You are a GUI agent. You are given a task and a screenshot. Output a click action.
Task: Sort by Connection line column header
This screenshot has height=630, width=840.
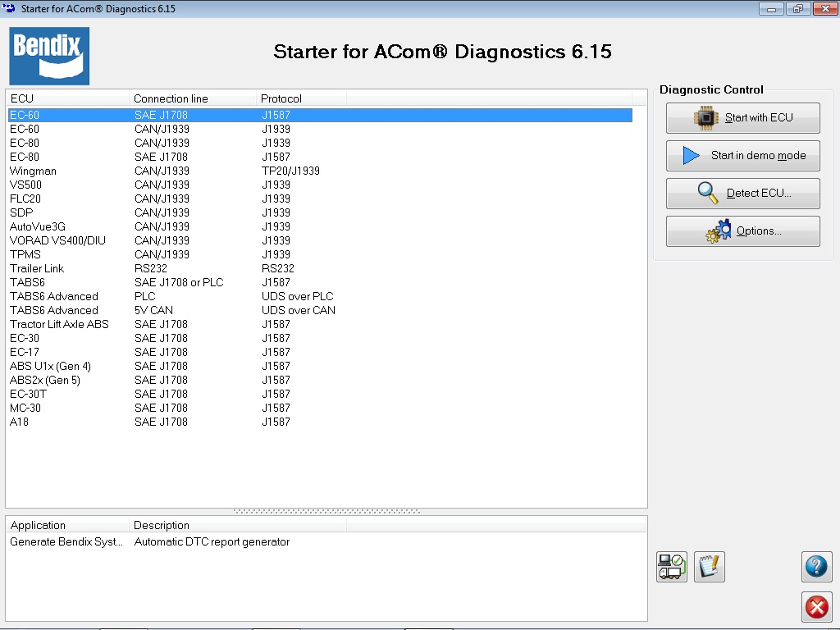pyautogui.click(x=192, y=98)
